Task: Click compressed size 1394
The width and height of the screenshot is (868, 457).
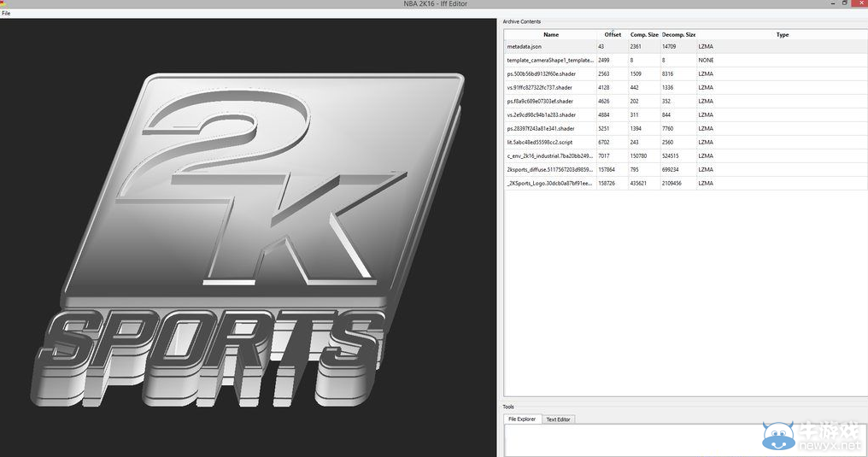Action: [636, 128]
